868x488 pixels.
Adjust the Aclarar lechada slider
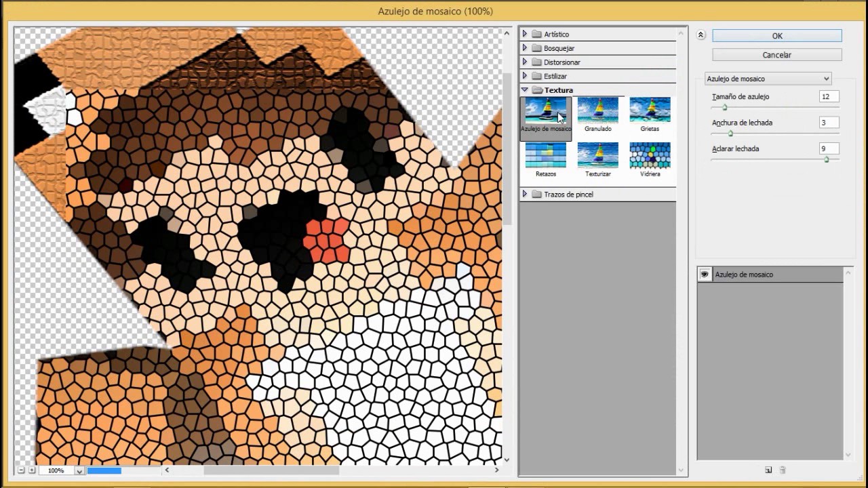pyautogui.click(x=826, y=159)
